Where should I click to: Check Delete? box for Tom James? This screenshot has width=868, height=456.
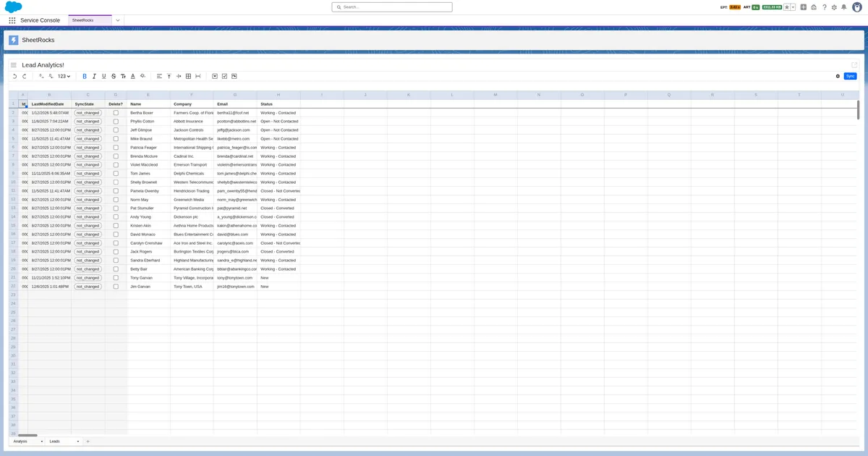coord(116,174)
